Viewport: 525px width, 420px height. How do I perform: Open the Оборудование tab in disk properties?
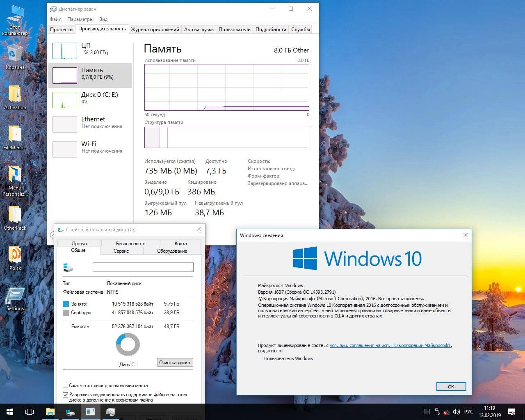click(172, 251)
